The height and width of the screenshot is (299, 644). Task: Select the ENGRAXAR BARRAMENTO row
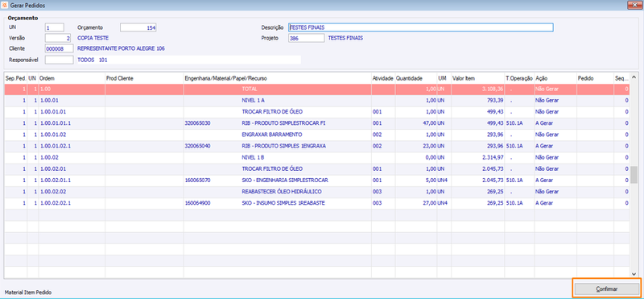coord(316,135)
